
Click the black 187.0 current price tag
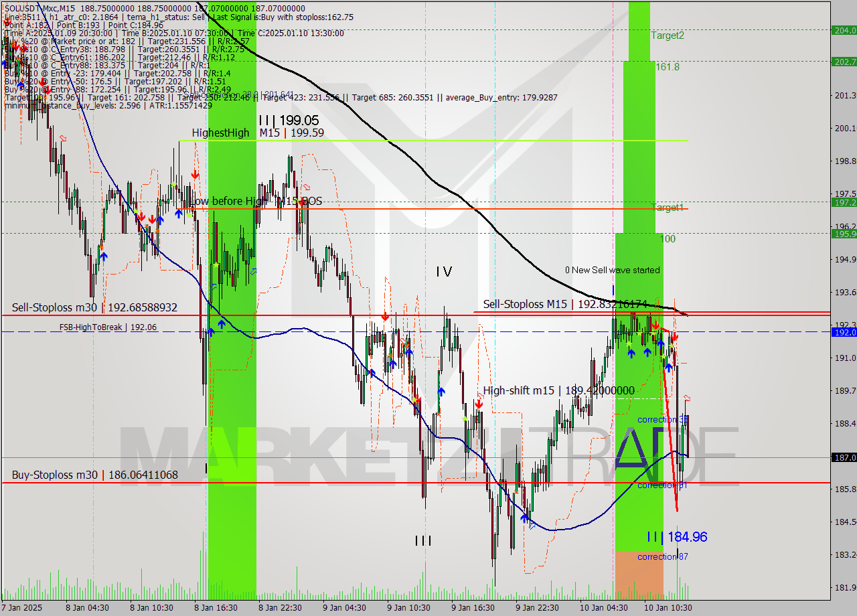tap(844, 457)
